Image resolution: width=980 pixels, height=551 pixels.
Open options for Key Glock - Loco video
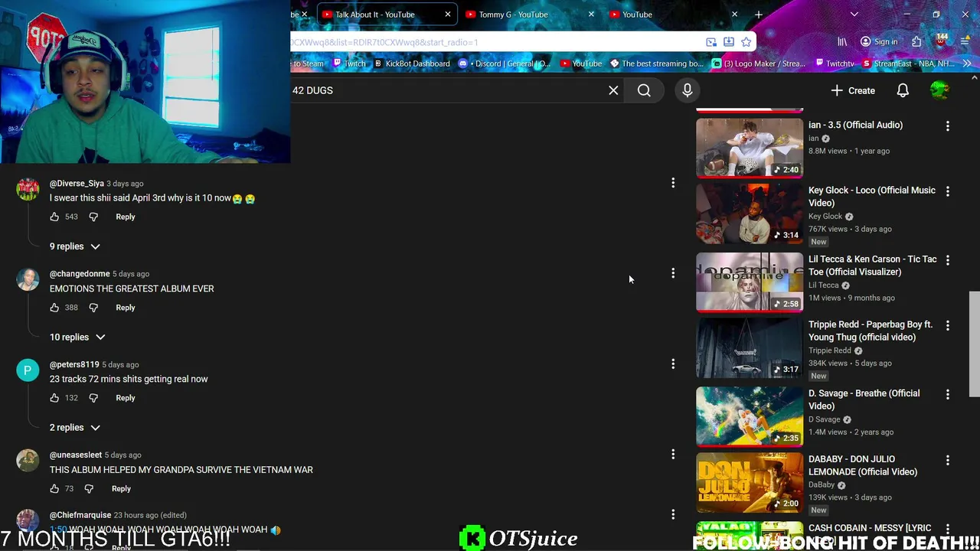tap(948, 191)
